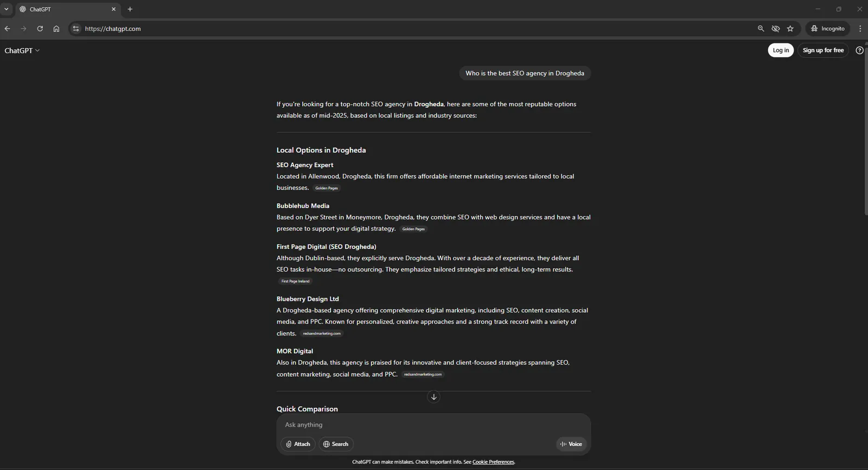Screen dimensions: 868x470
Task: Click the 'MOR Digital' title
Action: [x=295, y=351]
